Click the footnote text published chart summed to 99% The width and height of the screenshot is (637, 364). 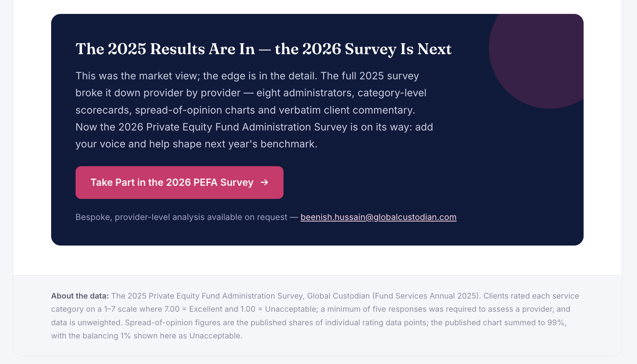(499, 323)
